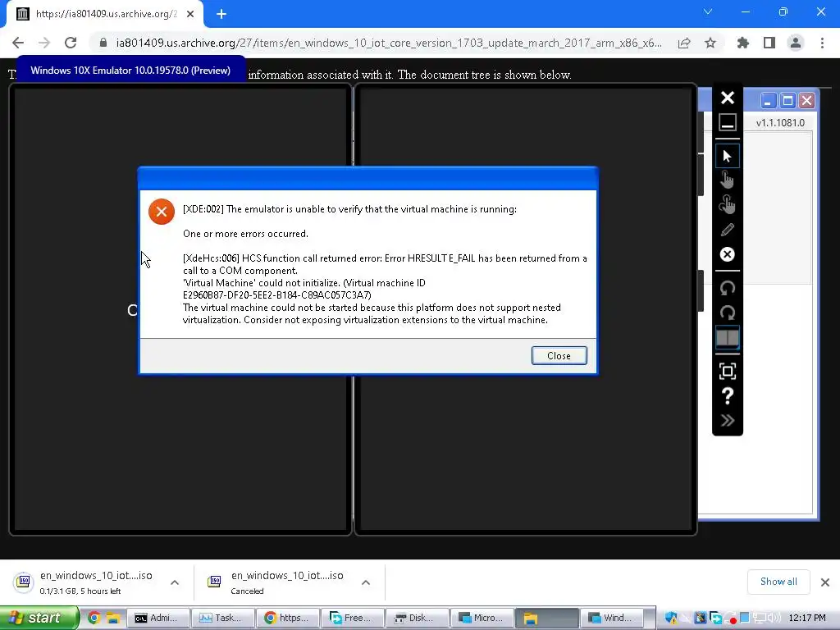Screen dimensions: 840x630
Task: Toggle Chrome side panel
Action: [x=769, y=43]
